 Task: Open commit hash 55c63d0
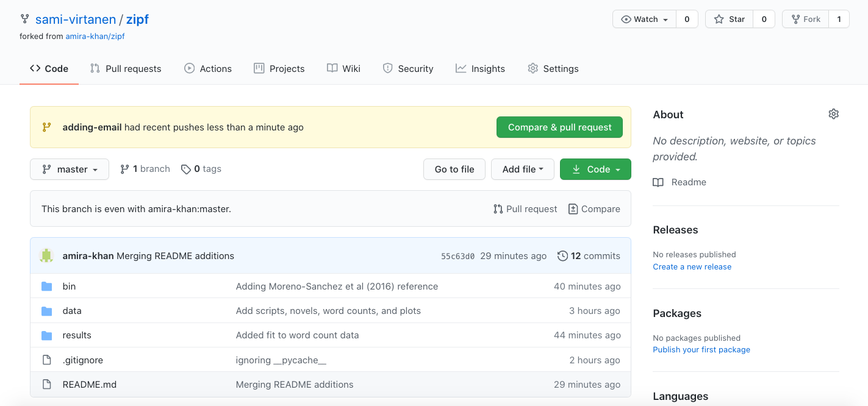pyautogui.click(x=457, y=256)
